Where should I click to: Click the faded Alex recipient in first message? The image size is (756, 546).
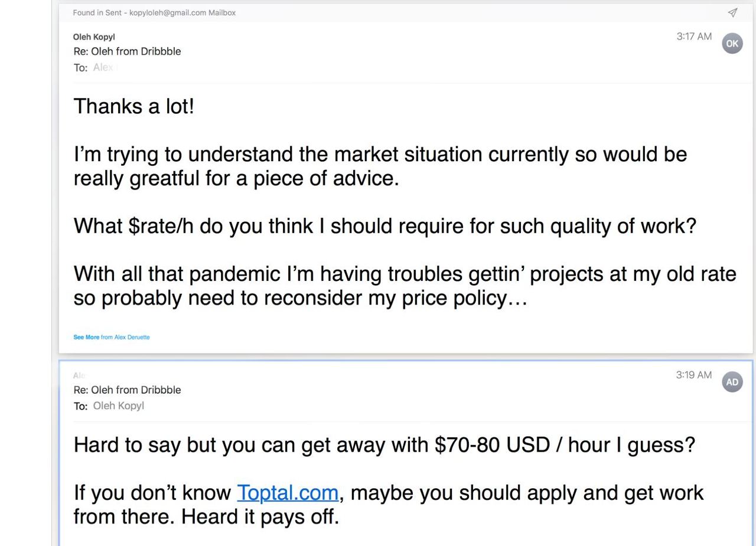(103, 67)
